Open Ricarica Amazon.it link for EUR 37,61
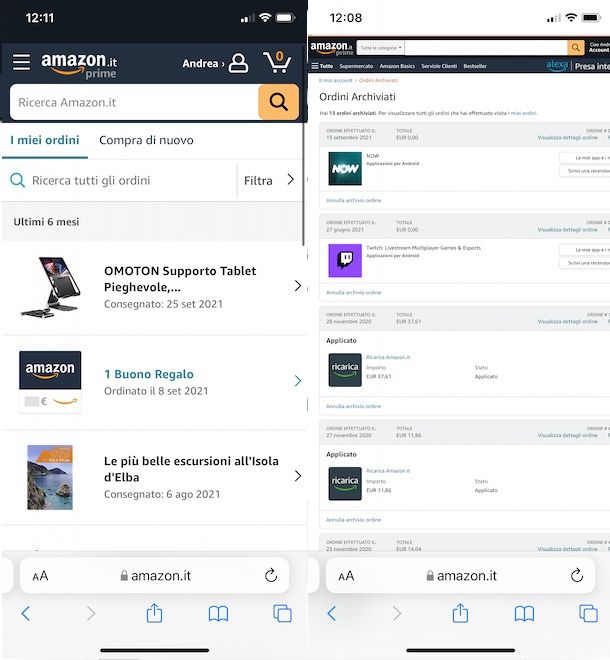The height and width of the screenshot is (660, 610). [388, 357]
